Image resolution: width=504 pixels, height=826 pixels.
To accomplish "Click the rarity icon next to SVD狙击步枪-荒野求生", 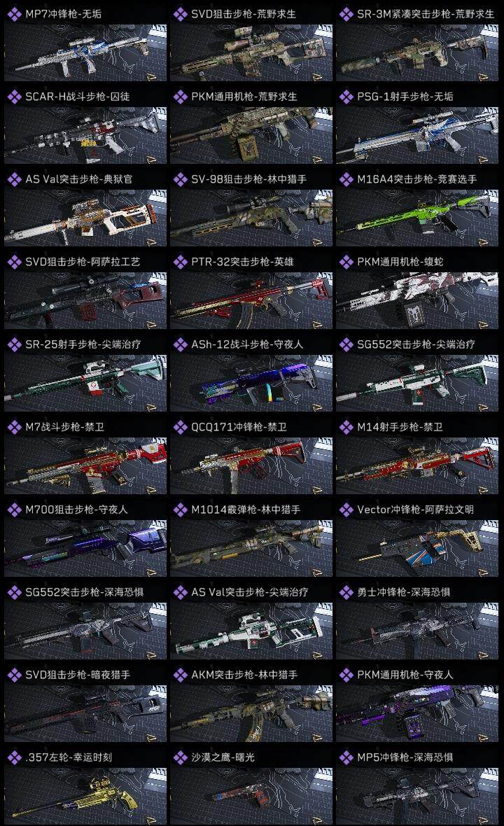I will tap(180, 14).
